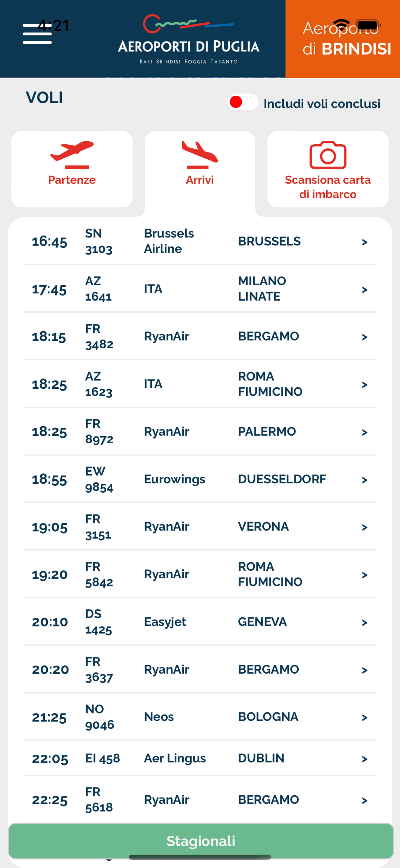Tap the departing airplane Partenze icon
This screenshot has height=868, width=400.
point(72,155)
